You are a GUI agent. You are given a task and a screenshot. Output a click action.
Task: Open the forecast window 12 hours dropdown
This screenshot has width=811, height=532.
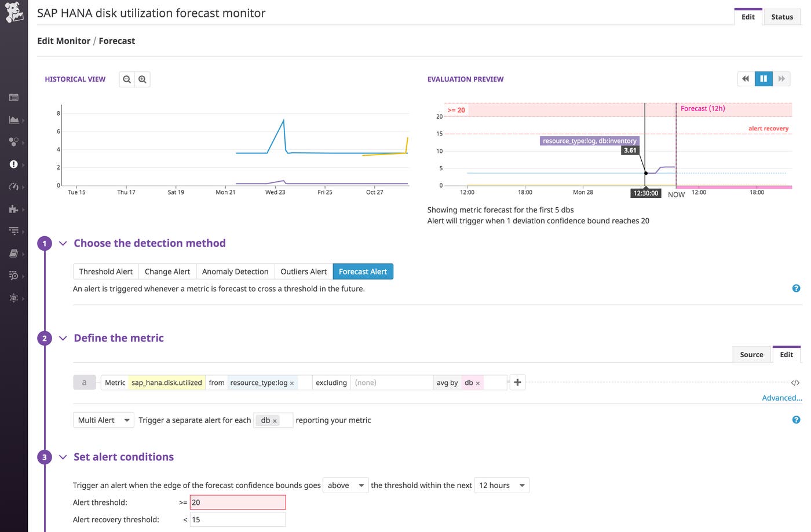click(x=501, y=485)
